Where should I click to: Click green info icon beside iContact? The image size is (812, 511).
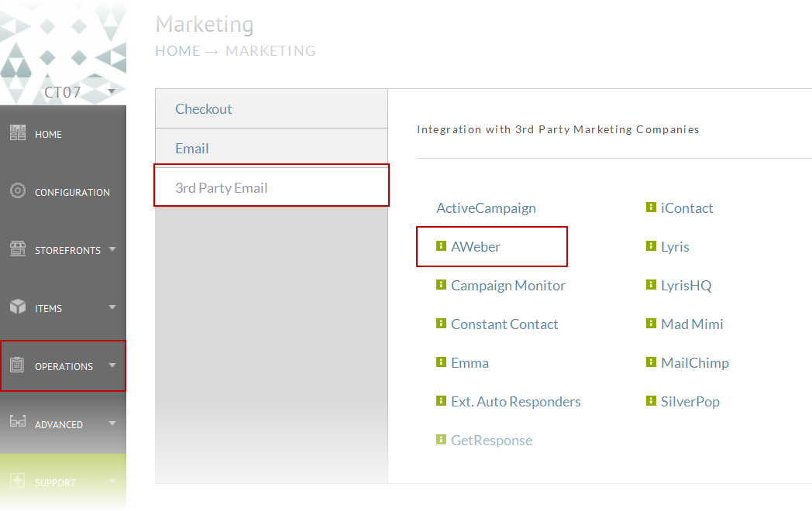(x=651, y=207)
